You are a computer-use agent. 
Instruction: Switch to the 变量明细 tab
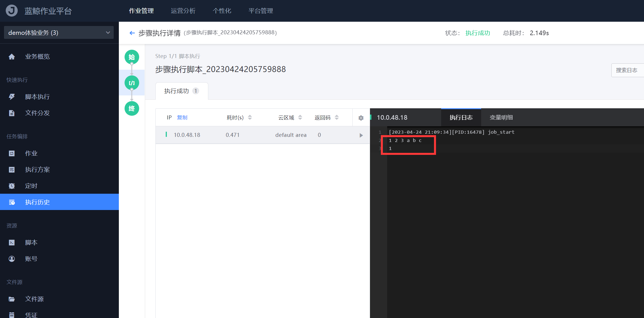click(501, 117)
